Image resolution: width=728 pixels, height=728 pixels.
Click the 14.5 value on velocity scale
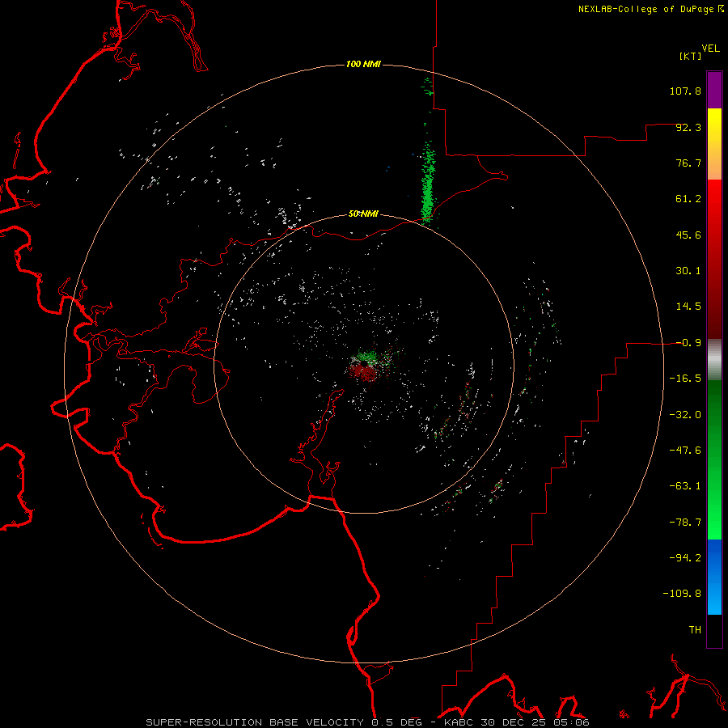688,307
